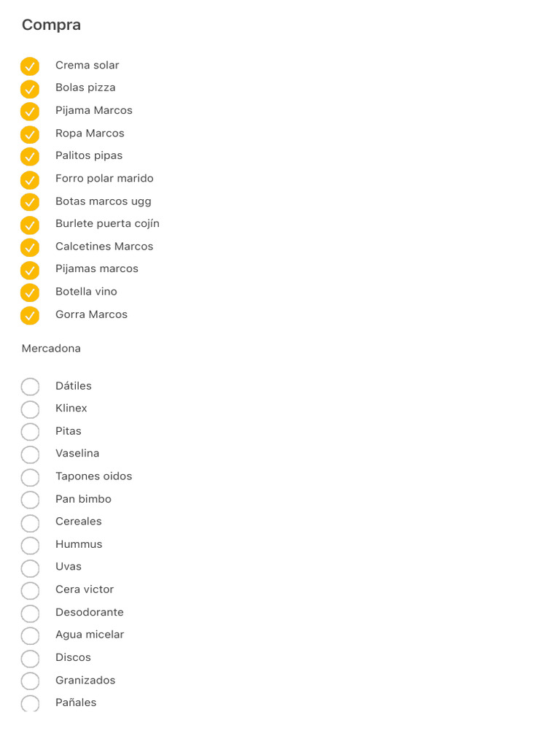Uncheck the Gorra Marcos item
Image resolution: width=560 pixels, height=747 pixels.
pos(30,316)
